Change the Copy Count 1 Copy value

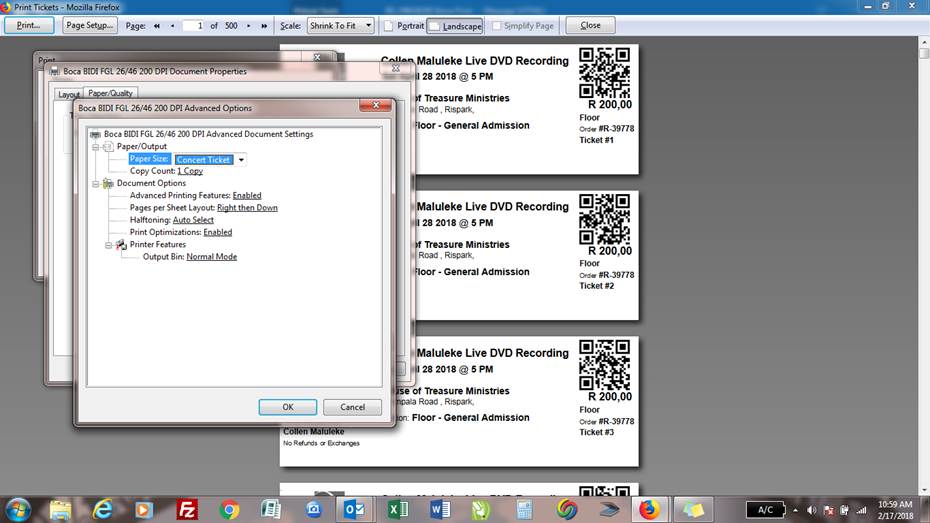click(190, 171)
